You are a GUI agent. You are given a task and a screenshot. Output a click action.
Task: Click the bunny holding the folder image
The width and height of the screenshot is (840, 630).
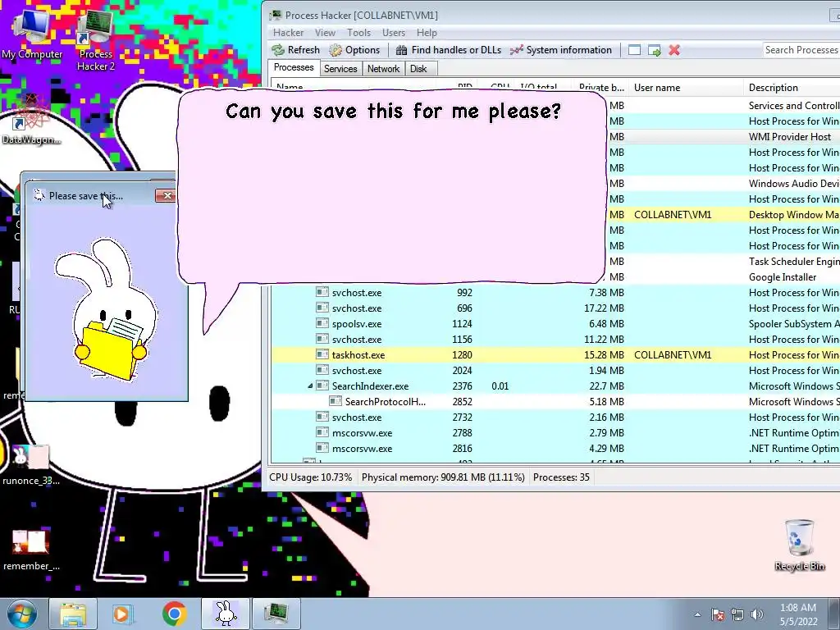tap(107, 309)
